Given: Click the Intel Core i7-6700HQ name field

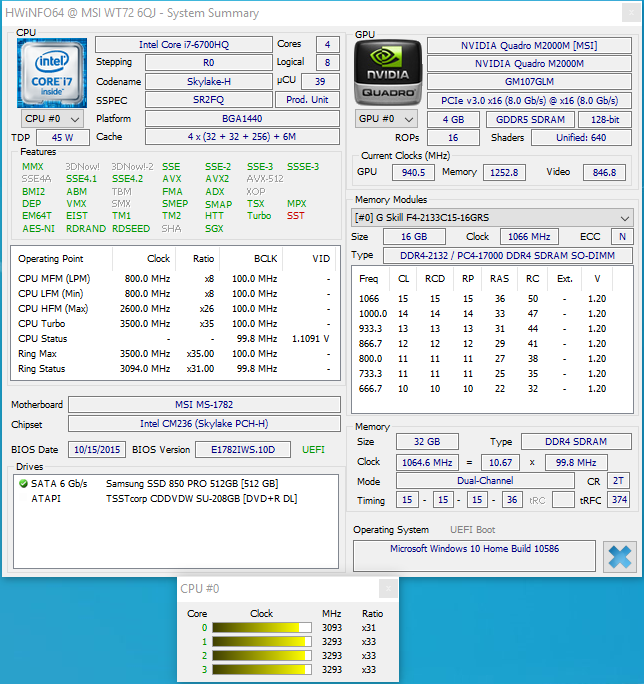Looking at the screenshot, I should (x=184, y=44).
